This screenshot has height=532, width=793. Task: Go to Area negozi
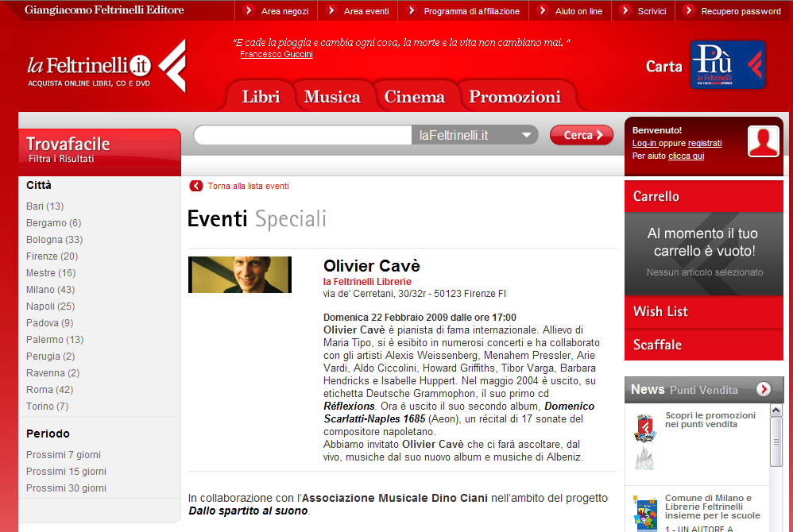point(284,11)
